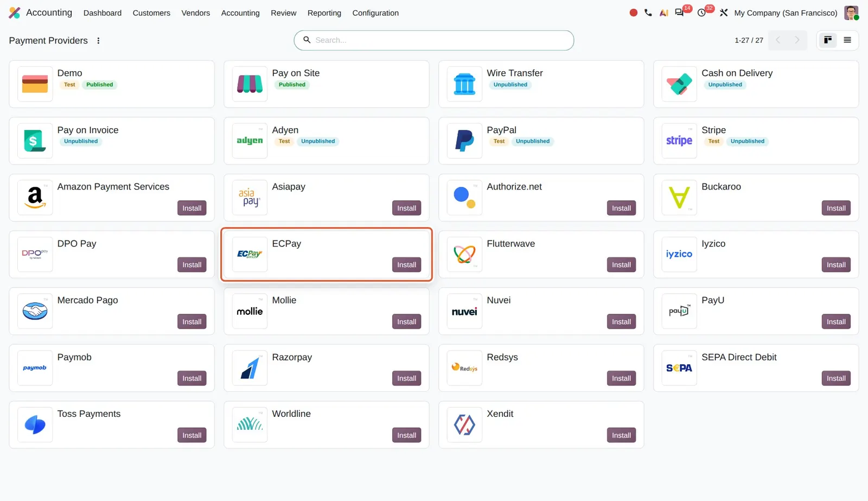Switch to kanban view

point(828,40)
